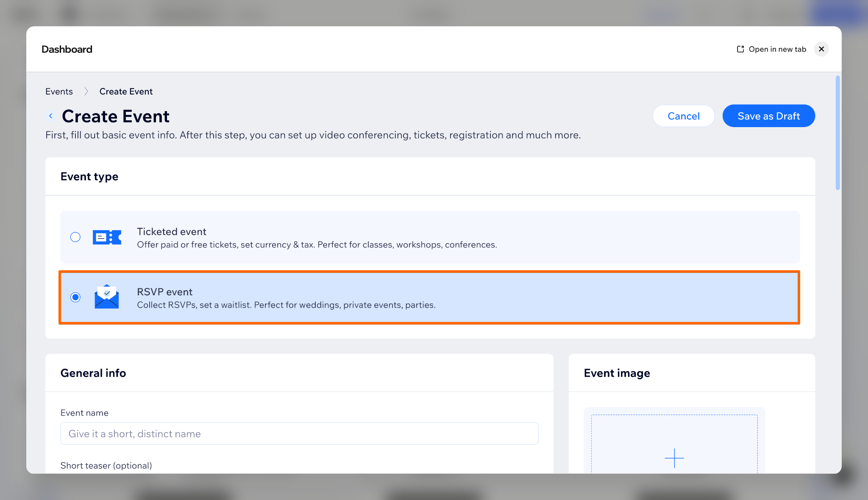Click the General info section heading

tap(93, 373)
